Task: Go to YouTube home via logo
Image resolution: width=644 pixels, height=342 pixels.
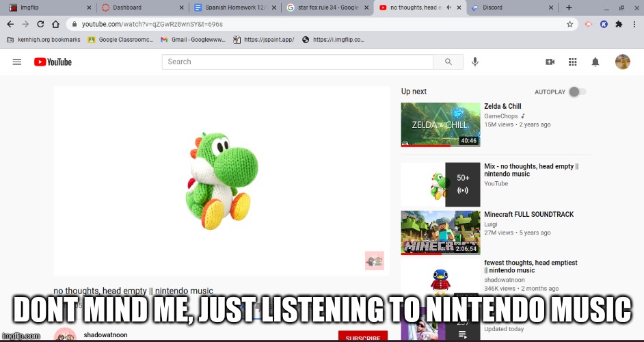Action: tap(53, 62)
